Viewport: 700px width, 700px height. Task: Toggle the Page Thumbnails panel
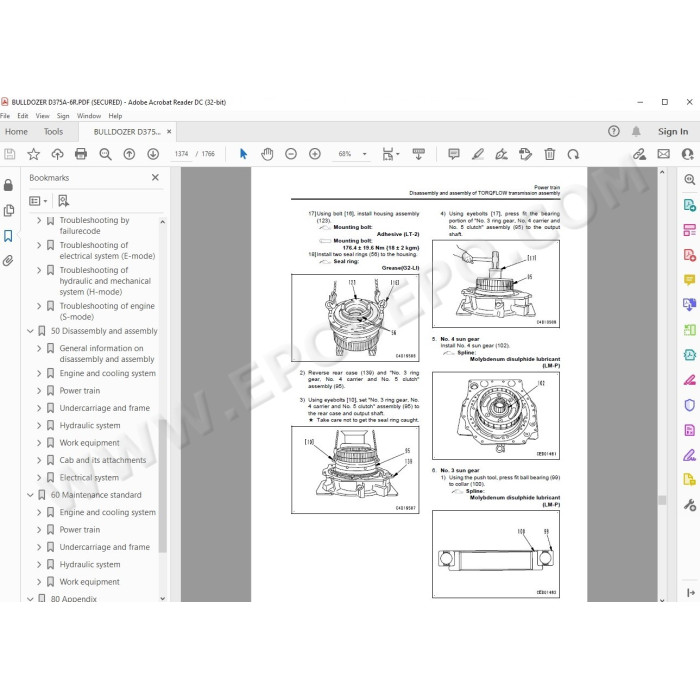[x=8, y=210]
